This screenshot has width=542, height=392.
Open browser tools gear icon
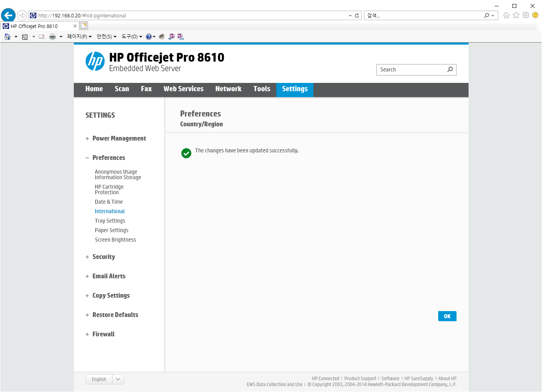[x=526, y=15]
